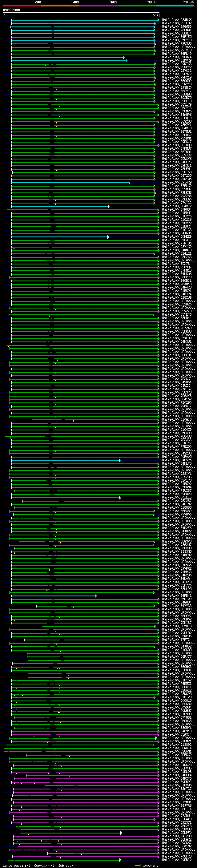Viewport: 197px width, 868px height.
Task: Click the label UniRef100_B9SNX0
Action: (177, 88)
